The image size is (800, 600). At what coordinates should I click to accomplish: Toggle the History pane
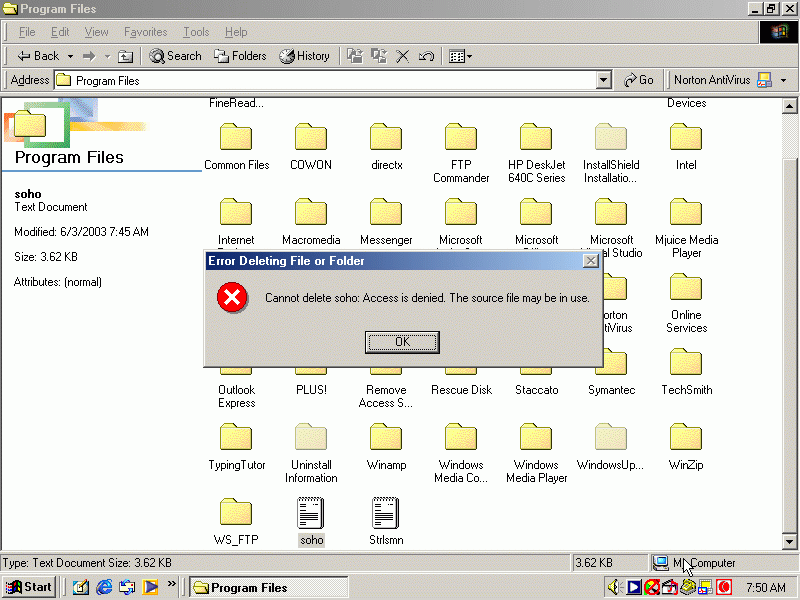pyautogui.click(x=304, y=56)
